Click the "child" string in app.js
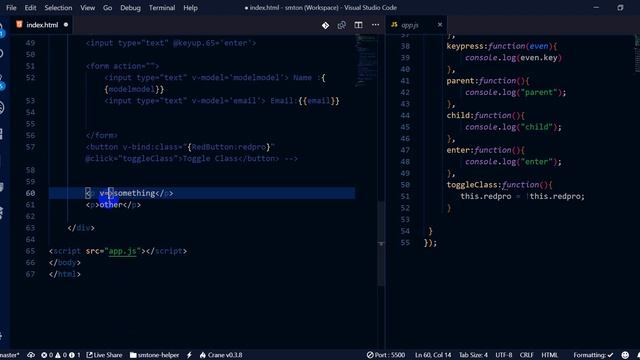This screenshot has width=640, height=360. (536, 127)
